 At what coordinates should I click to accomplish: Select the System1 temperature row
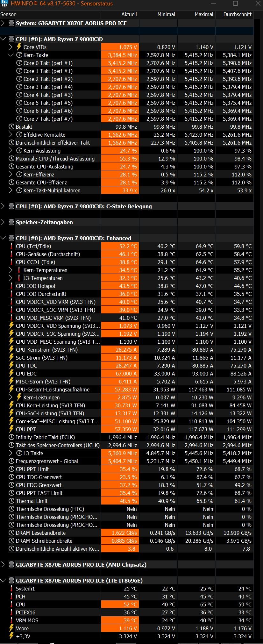tap(127, 588)
